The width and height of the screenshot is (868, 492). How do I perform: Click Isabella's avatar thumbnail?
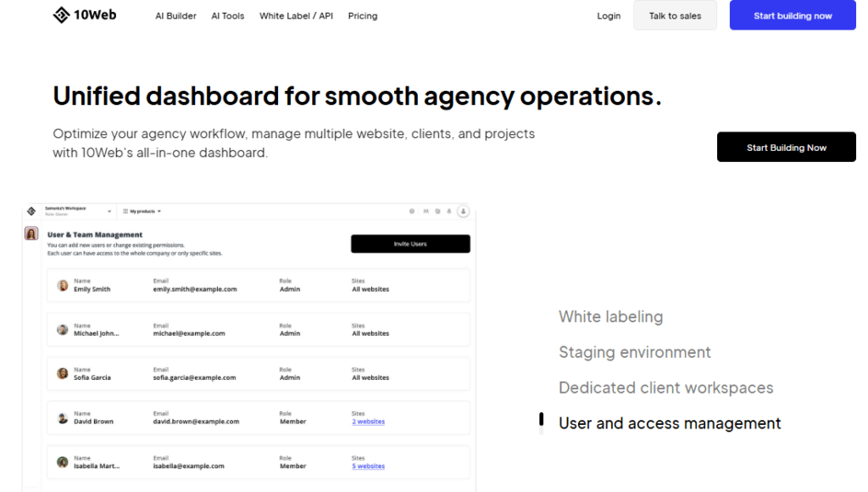(x=62, y=461)
